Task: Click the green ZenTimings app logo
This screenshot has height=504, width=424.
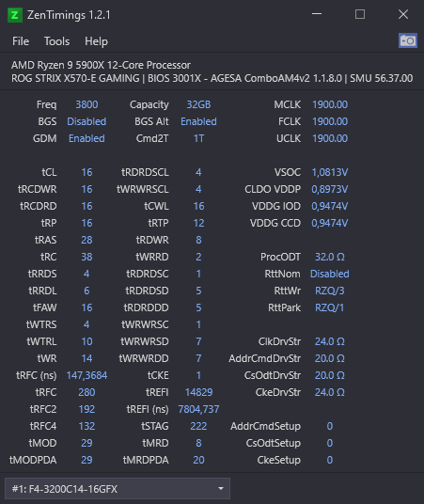Action: (15, 15)
